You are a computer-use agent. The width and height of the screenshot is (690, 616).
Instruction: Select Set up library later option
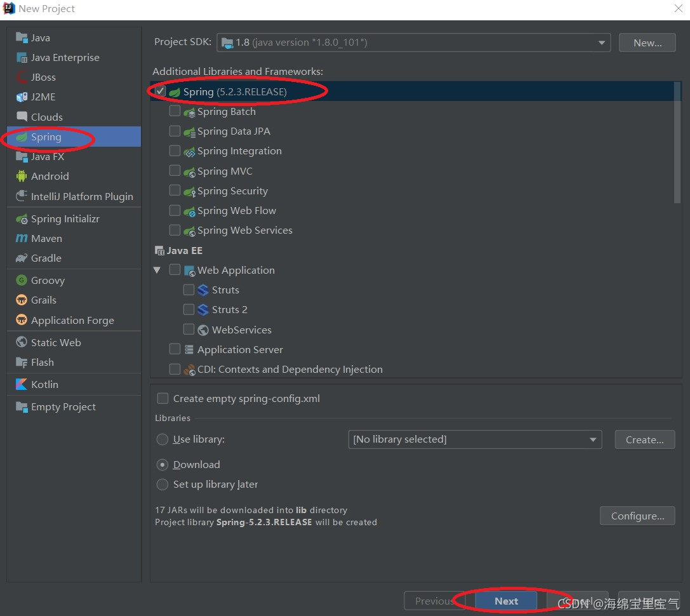point(163,485)
